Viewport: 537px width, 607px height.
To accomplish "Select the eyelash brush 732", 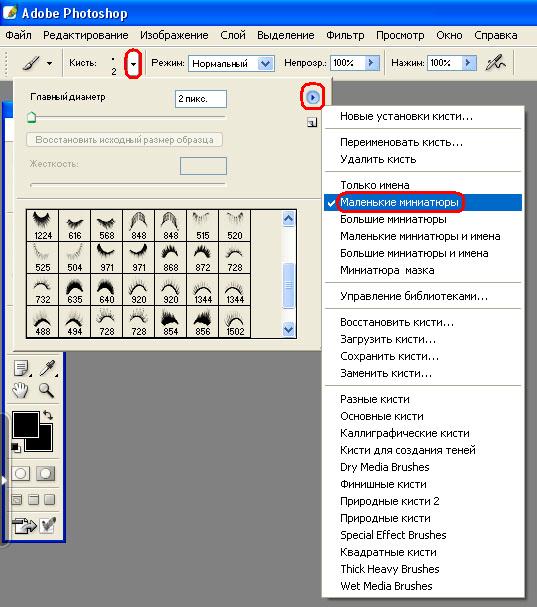I will click(43, 290).
